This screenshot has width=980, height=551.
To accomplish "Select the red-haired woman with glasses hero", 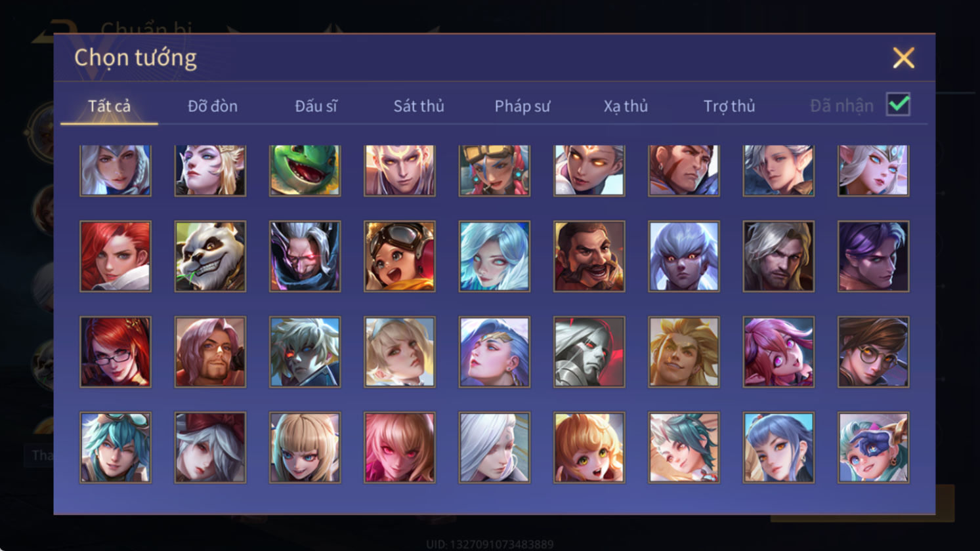I will pos(116,352).
